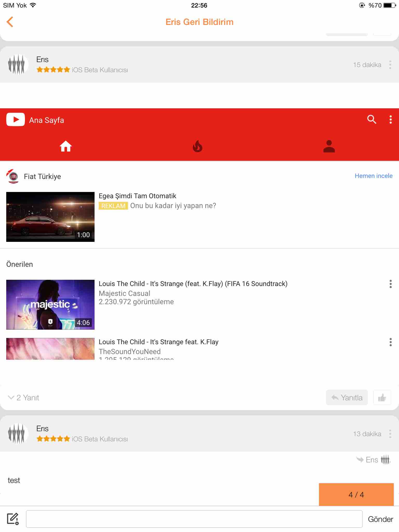The image size is (399, 532).
Task: Expand the 2 Yanıt replies
Action: click(23, 397)
